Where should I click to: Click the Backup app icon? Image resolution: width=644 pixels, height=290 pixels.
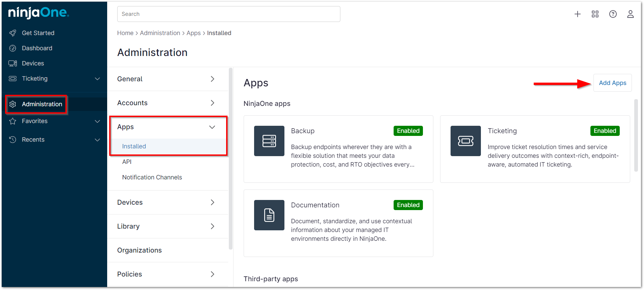click(269, 141)
